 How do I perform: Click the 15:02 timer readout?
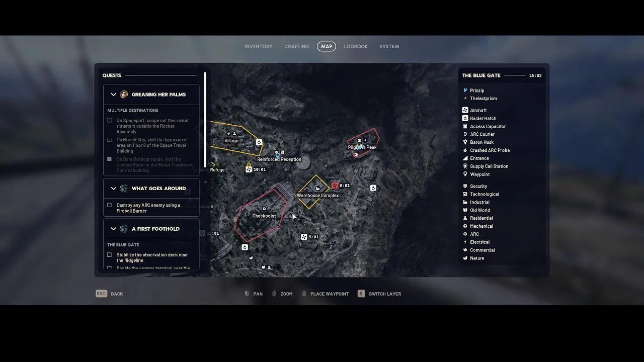pyautogui.click(x=535, y=75)
